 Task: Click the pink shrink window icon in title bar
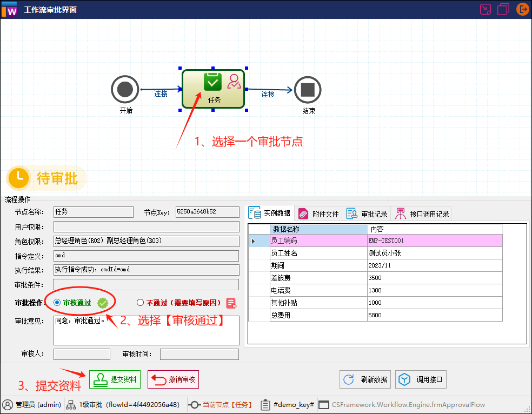486,9
